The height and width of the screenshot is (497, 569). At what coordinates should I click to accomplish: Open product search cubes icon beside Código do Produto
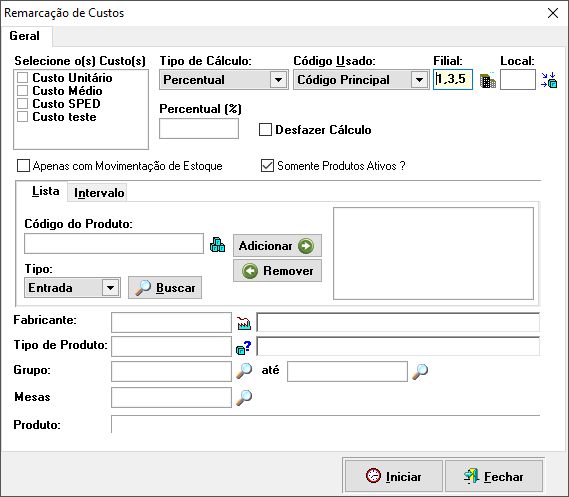[217, 245]
